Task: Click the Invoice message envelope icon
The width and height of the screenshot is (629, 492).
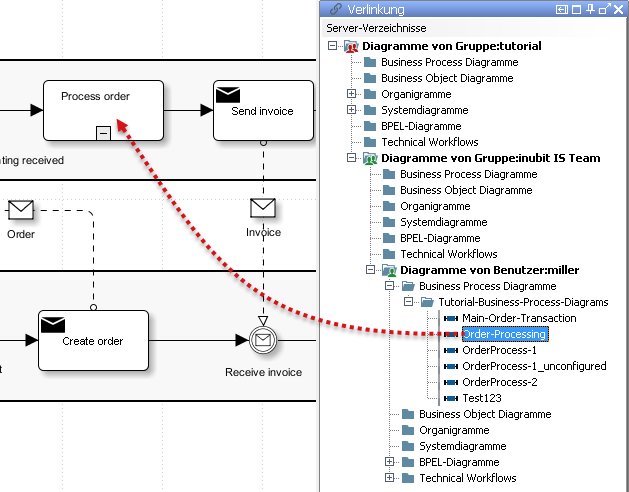Action: 263,208
